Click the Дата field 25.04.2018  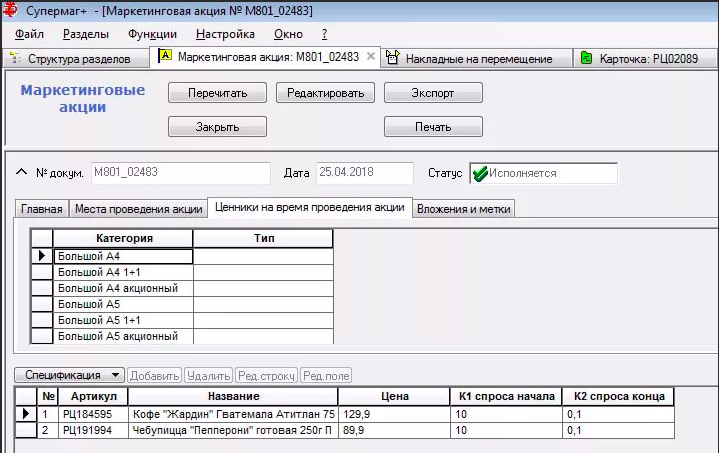tap(365, 173)
